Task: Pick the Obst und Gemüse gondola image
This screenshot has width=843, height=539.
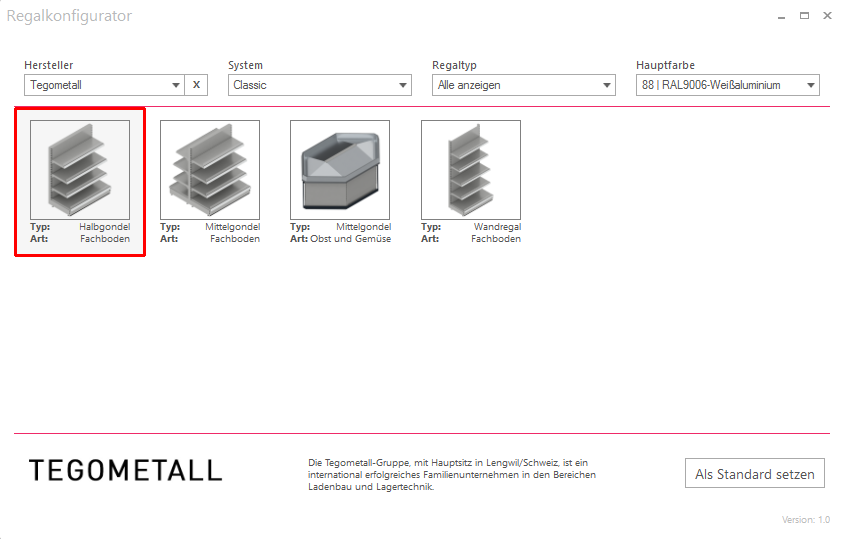Action: [x=340, y=170]
